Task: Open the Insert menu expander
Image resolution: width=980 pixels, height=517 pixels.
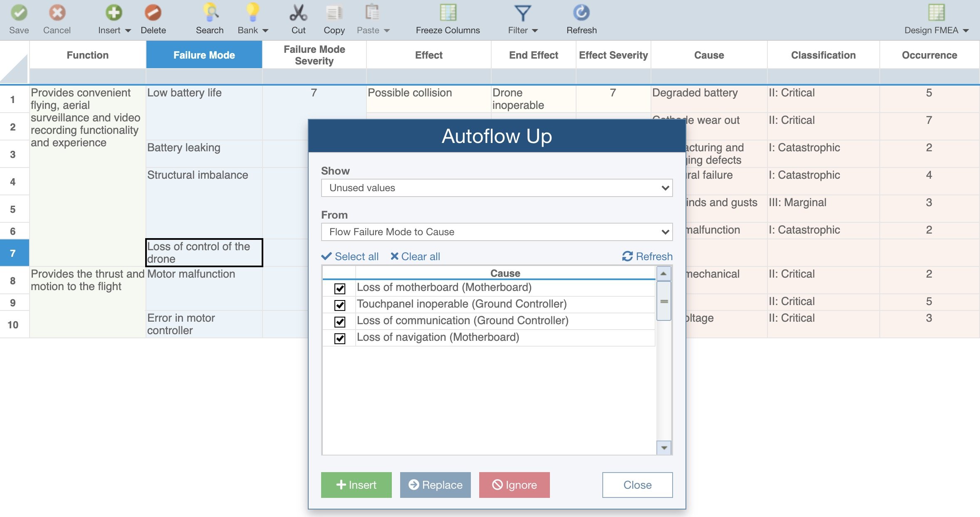Action: click(128, 30)
